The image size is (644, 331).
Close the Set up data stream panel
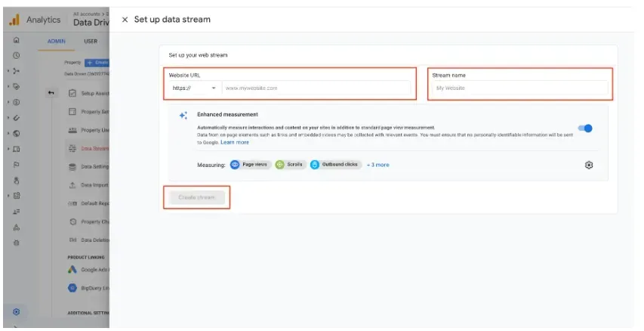point(125,20)
